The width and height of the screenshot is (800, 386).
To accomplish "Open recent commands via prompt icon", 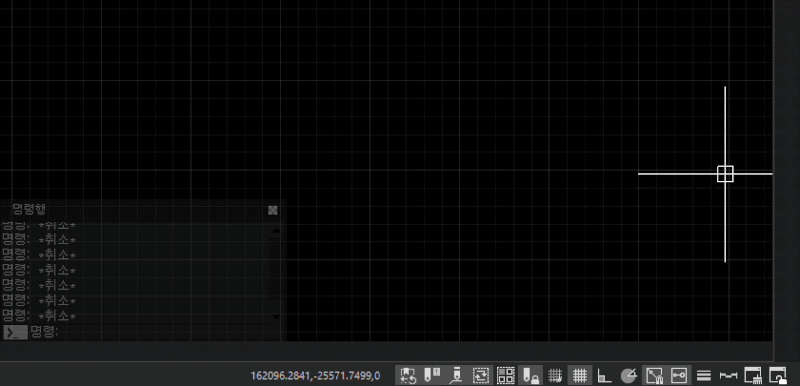I will pyautogui.click(x=15, y=332).
